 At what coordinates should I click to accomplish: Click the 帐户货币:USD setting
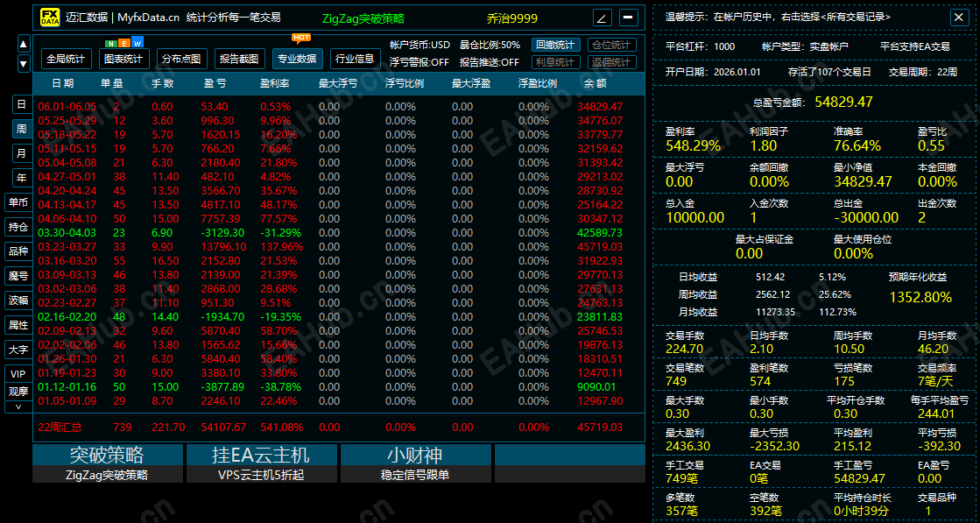pos(419,45)
